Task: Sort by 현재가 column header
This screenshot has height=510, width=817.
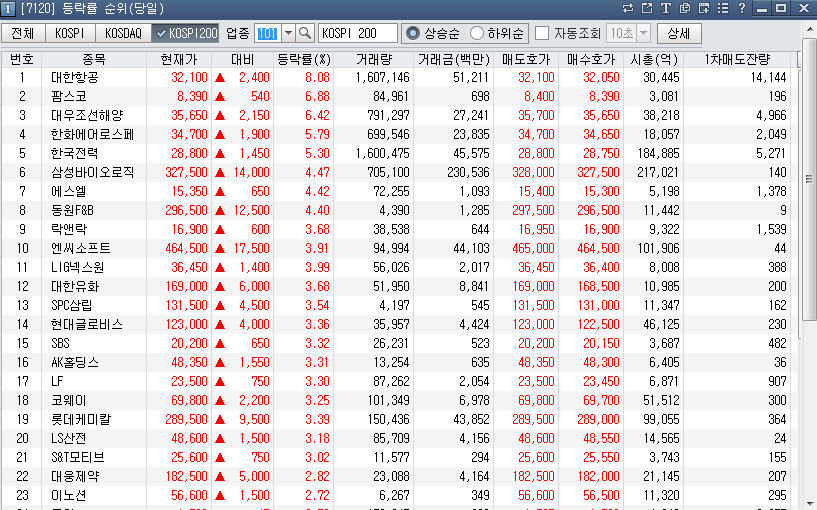Action: (x=179, y=59)
